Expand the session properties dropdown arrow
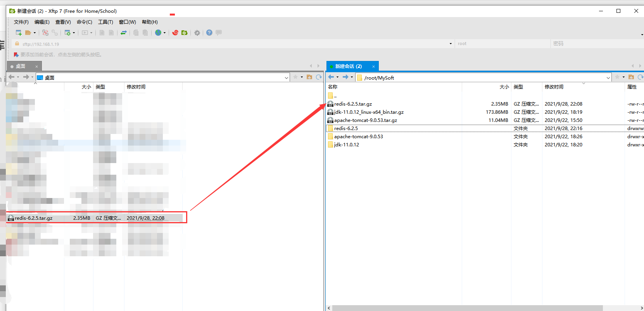 (x=74, y=33)
